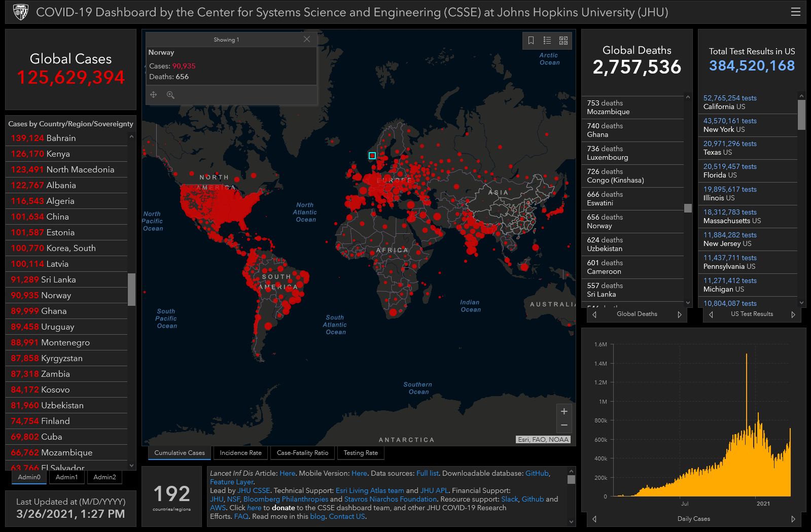Switch to the Testing Rate tab
Viewport: 811px width, 532px height.
point(361,453)
